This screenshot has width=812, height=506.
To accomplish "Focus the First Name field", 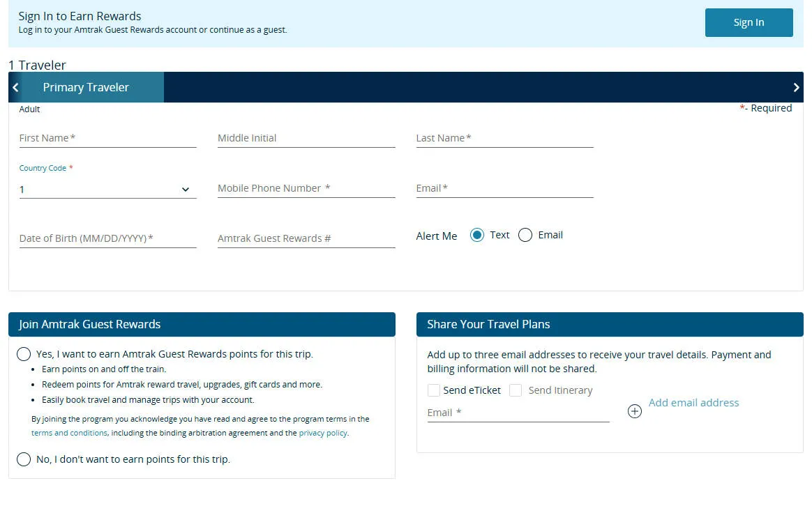I will click(107, 139).
